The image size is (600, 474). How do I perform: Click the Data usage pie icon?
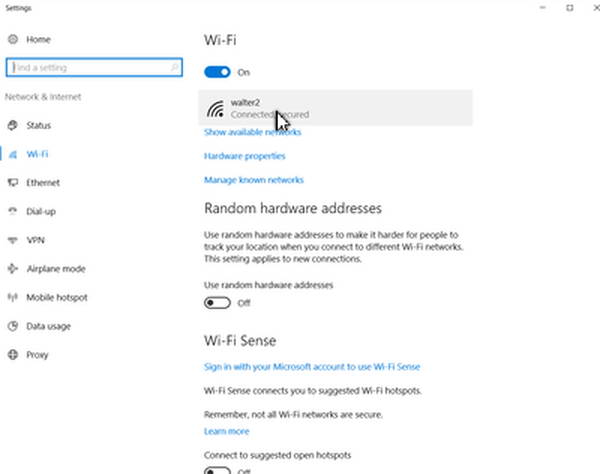pos(13,326)
